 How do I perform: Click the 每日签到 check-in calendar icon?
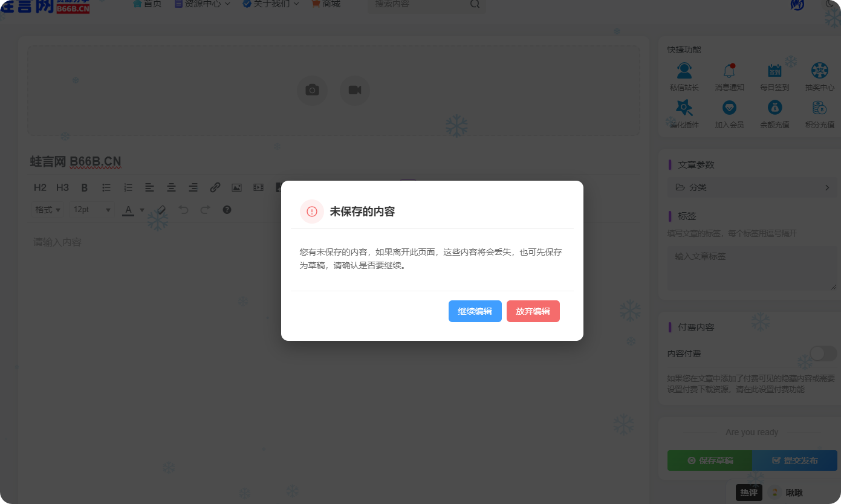pyautogui.click(x=774, y=70)
